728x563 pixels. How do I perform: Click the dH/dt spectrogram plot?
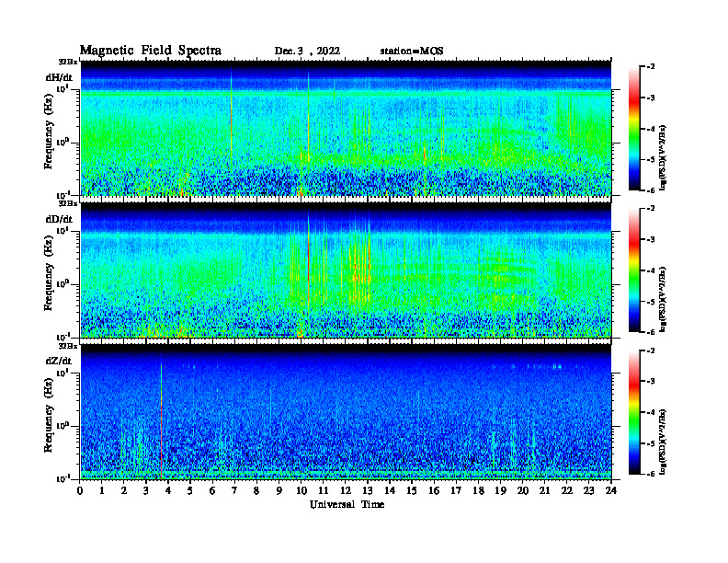click(x=346, y=128)
